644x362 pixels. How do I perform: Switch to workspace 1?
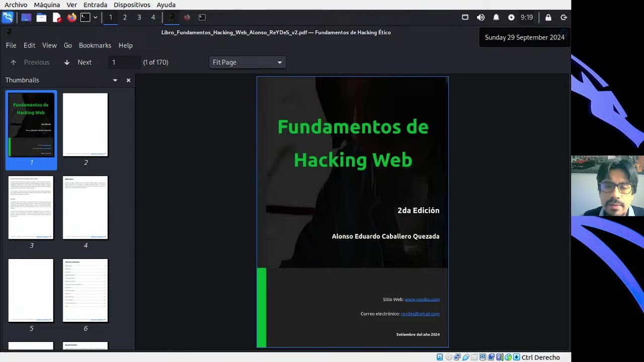pos(111,17)
